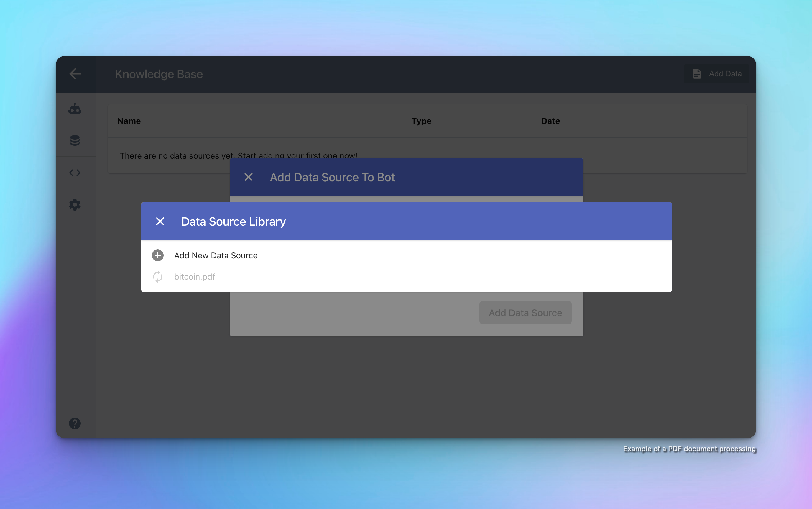
Task: Click the Knowledge Base menu title
Action: pos(159,74)
